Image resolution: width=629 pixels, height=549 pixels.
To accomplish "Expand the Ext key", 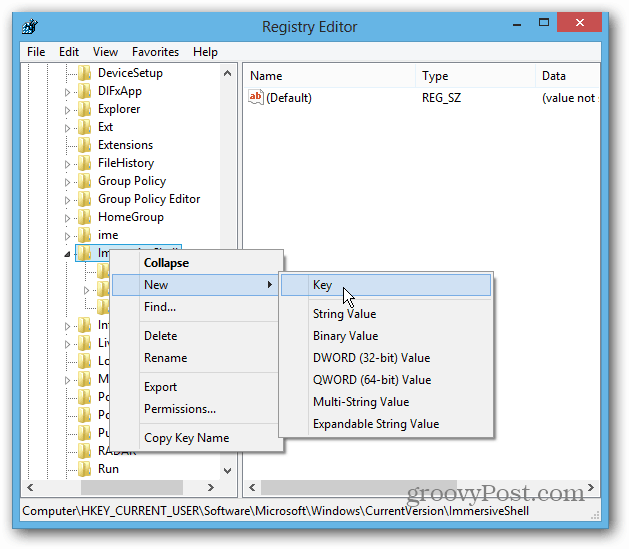I will 67,128.
